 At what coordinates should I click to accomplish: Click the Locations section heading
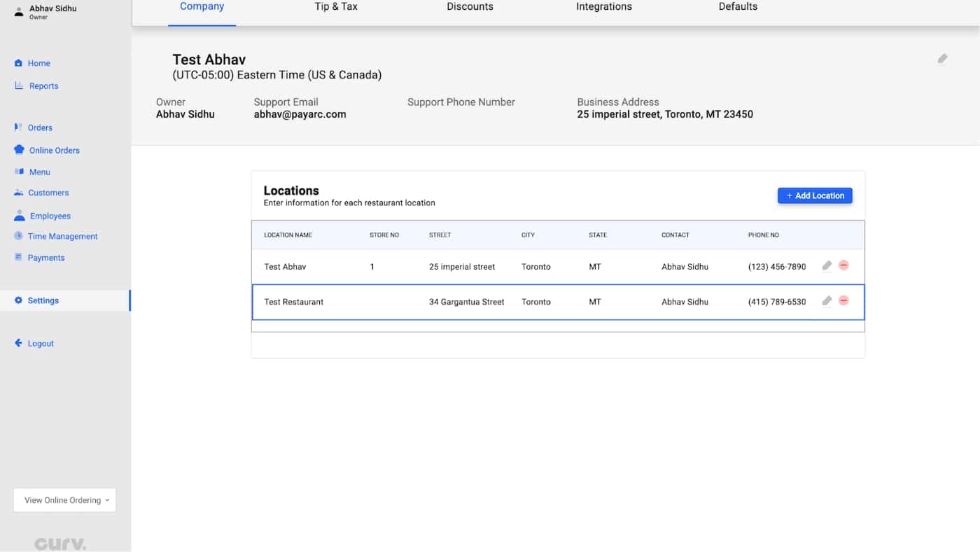click(291, 191)
